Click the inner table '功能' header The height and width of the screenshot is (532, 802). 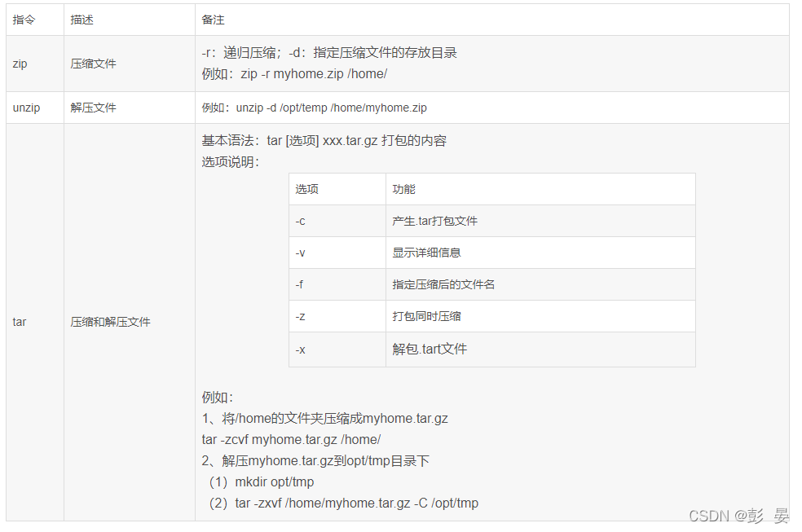pyautogui.click(x=540, y=189)
